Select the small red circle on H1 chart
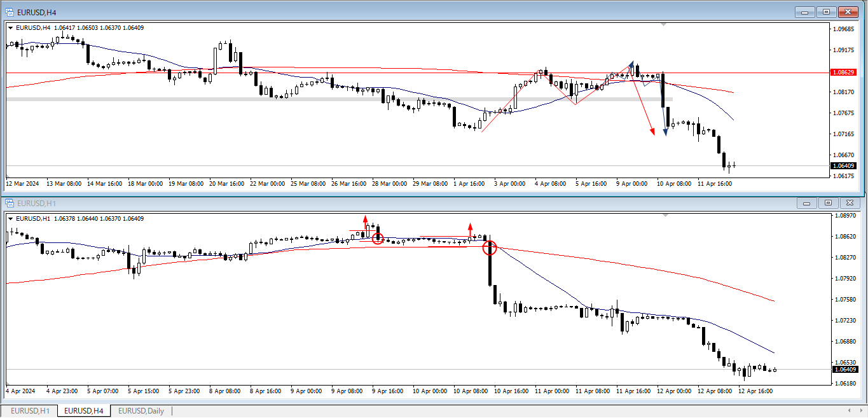 click(378, 239)
